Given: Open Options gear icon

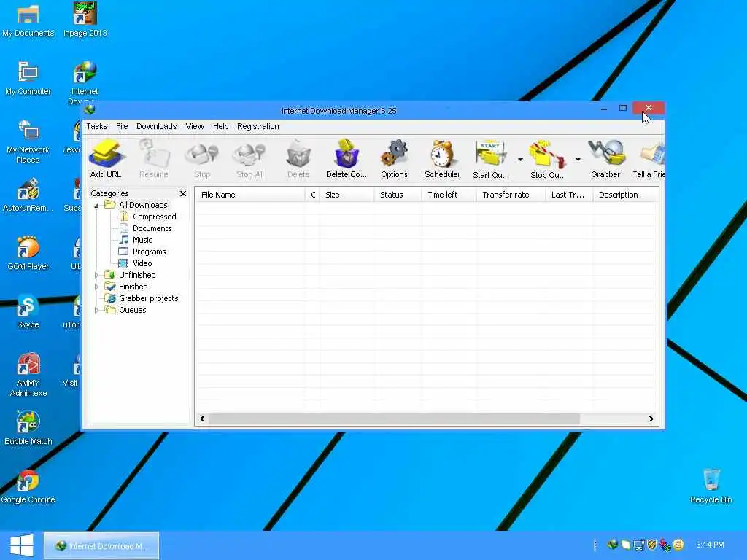Looking at the screenshot, I should (x=395, y=159).
